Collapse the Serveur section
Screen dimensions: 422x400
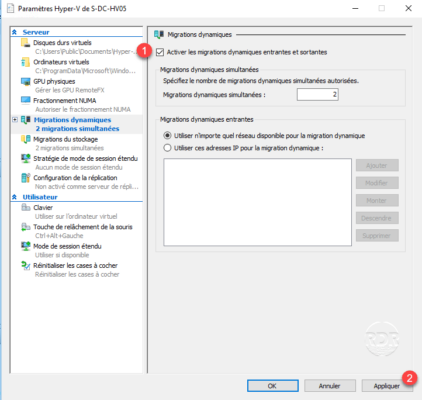[x=14, y=32]
